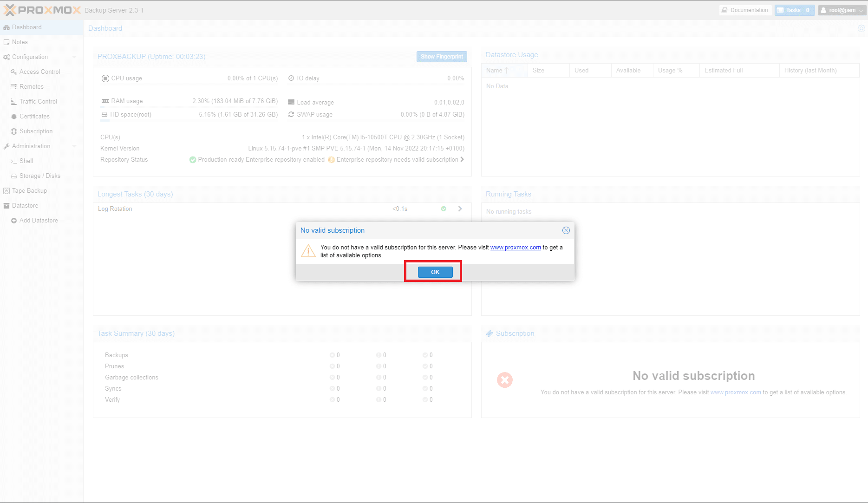
Task: Click the Configuration gears icon
Action: point(7,57)
